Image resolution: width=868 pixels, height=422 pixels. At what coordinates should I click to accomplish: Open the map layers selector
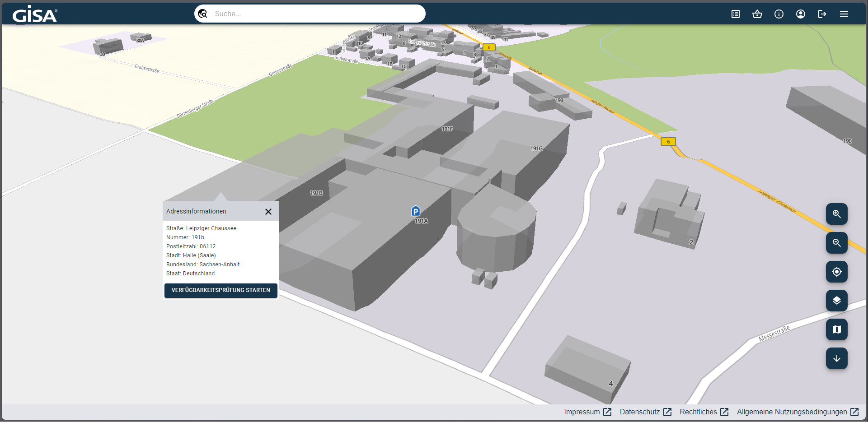click(836, 301)
